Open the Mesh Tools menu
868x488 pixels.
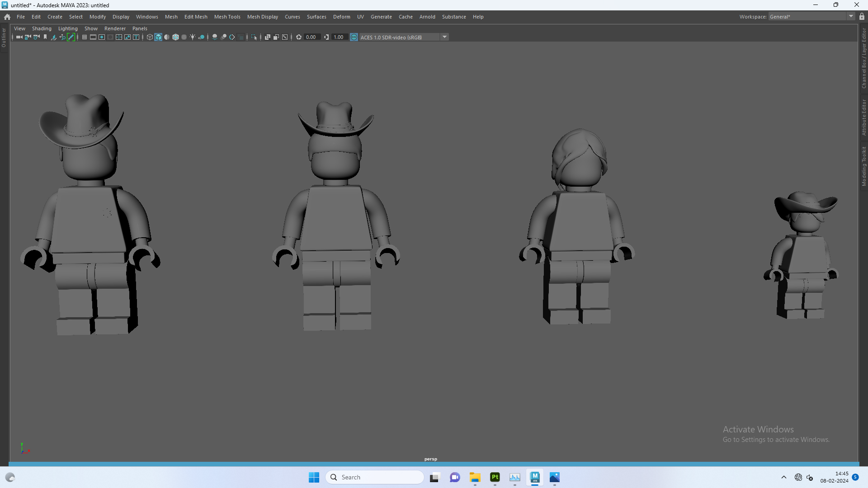tap(227, 17)
